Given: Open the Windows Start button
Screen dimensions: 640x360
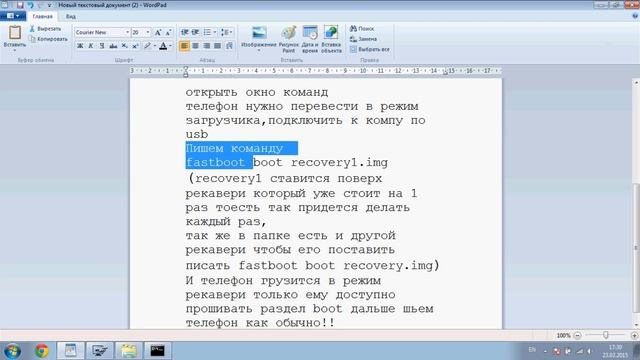Looking at the screenshot, I should (12, 351).
